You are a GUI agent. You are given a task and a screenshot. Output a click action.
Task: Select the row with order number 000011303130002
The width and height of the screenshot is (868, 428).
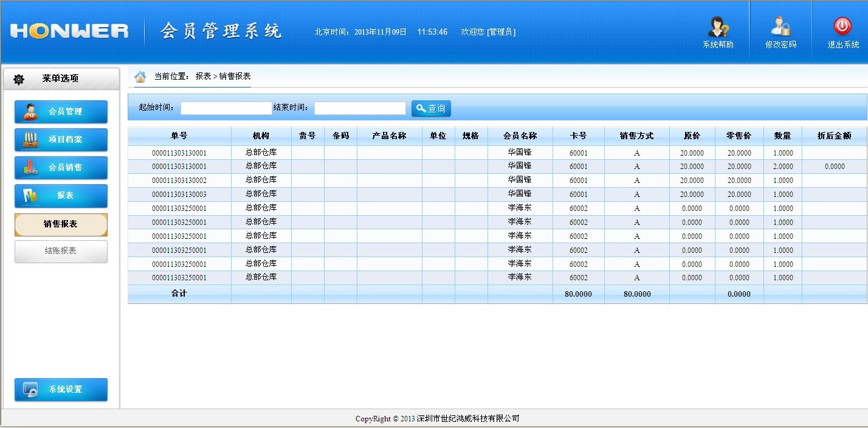179,181
